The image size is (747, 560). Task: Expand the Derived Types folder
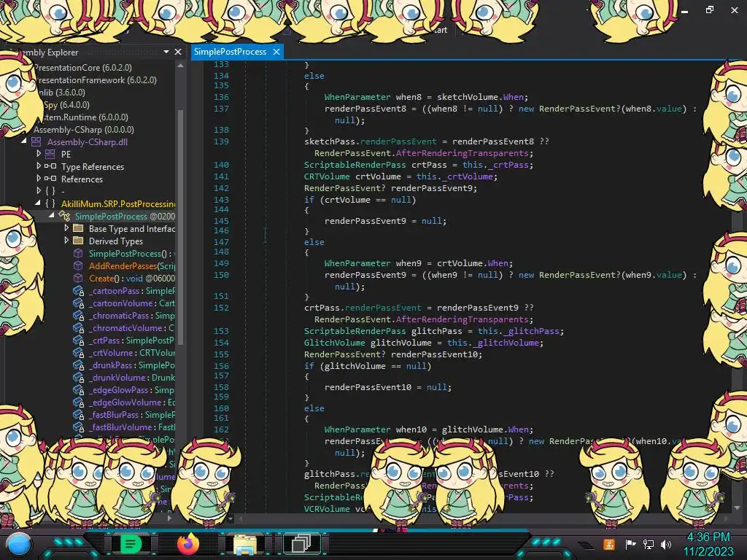66,241
